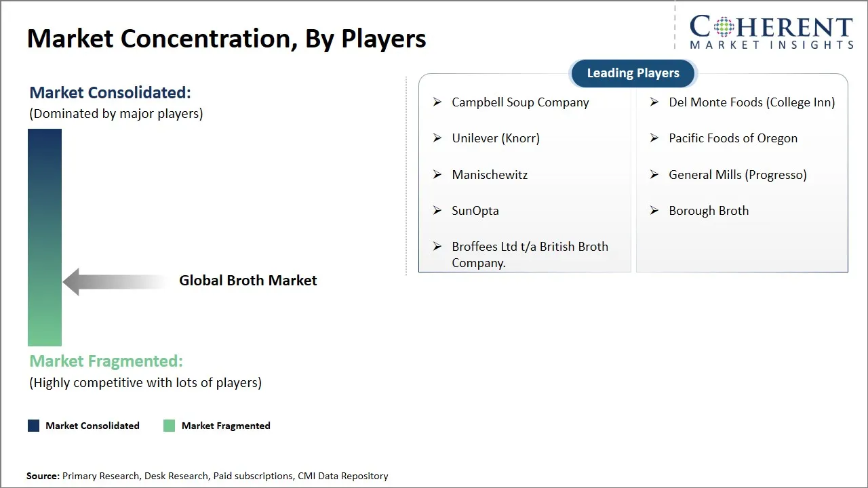Select the General Mills (Progresso) entry
This screenshot has height=488, width=868.
click(x=737, y=175)
